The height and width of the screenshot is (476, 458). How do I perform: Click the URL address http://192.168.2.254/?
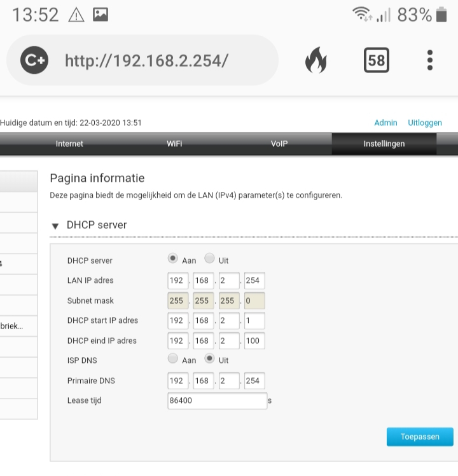[146, 61]
